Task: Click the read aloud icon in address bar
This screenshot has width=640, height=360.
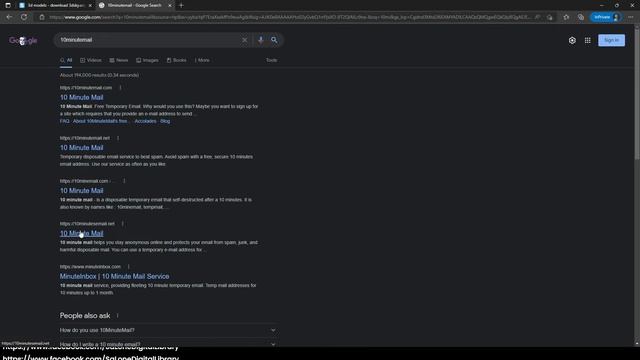Action: pos(538,17)
